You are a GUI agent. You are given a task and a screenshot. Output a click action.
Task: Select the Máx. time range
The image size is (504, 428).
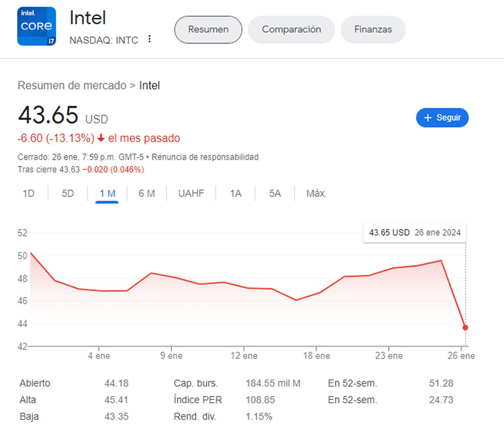[317, 194]
